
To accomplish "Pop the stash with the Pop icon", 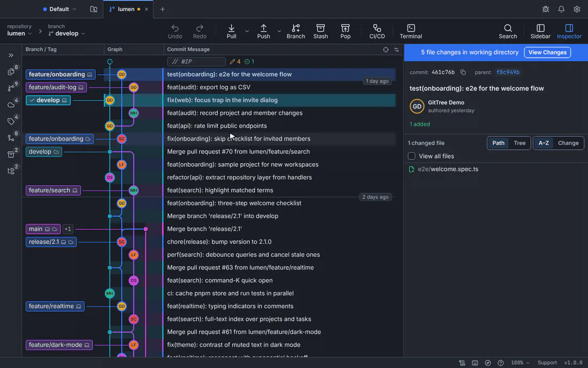I will [x=345, y=28].
